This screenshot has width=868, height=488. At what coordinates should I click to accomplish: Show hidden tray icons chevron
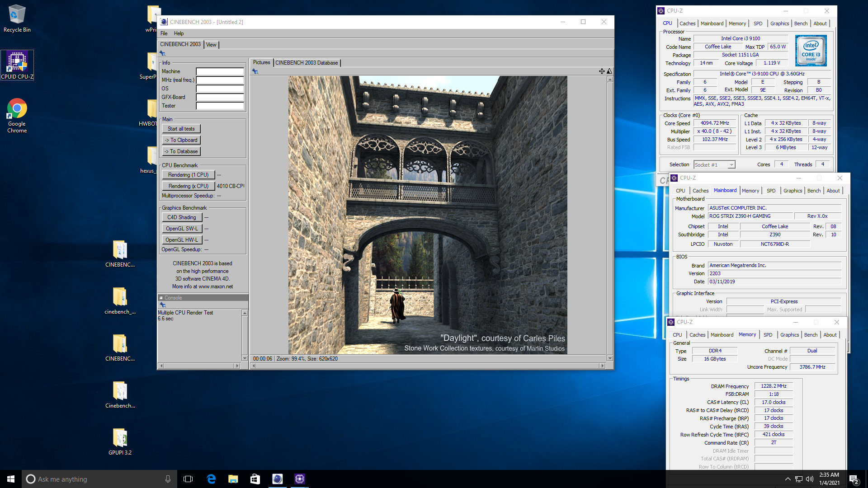coord(788,479)
